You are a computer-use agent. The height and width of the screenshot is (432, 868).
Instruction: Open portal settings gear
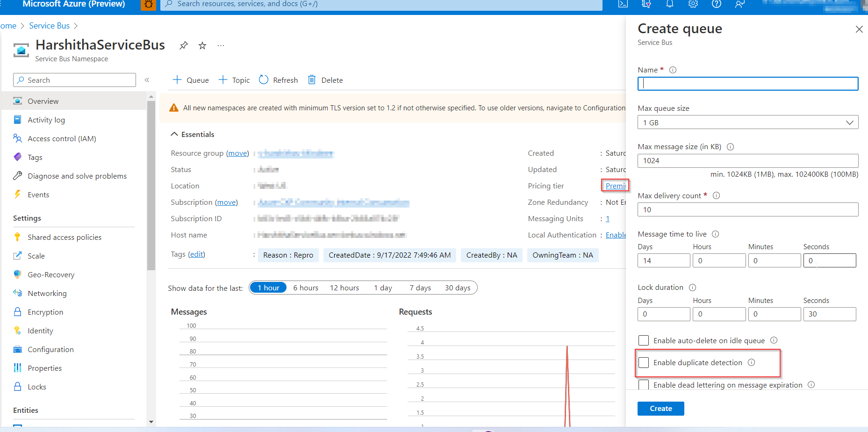693,4
